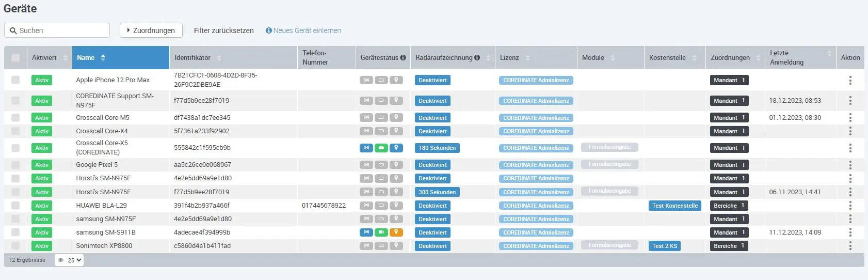This screenshot has height=280, width=868.
Task: Check the Google Pixel 5 row checkbox
Action: pos(15,165)
